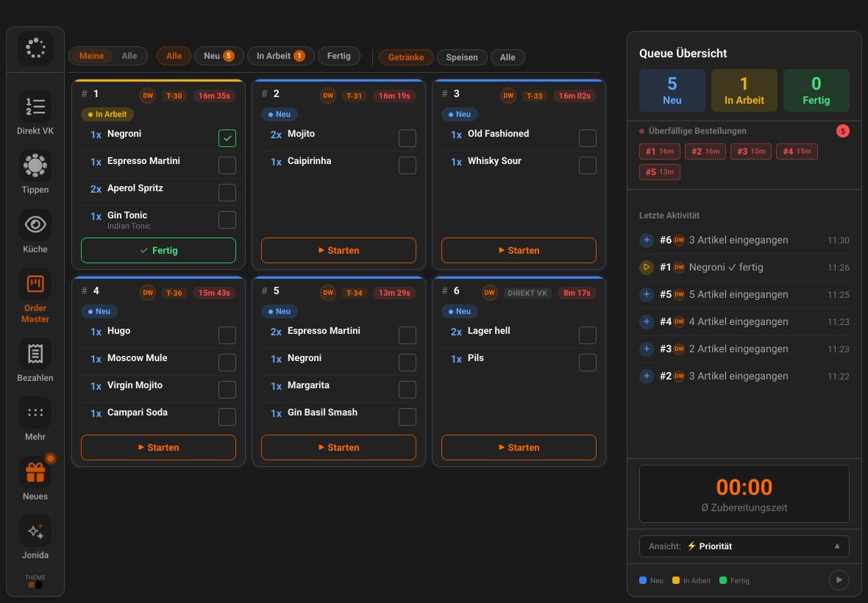Open the Küche eye icon
This screenshot has width=868, height=603.
[35, 224]
